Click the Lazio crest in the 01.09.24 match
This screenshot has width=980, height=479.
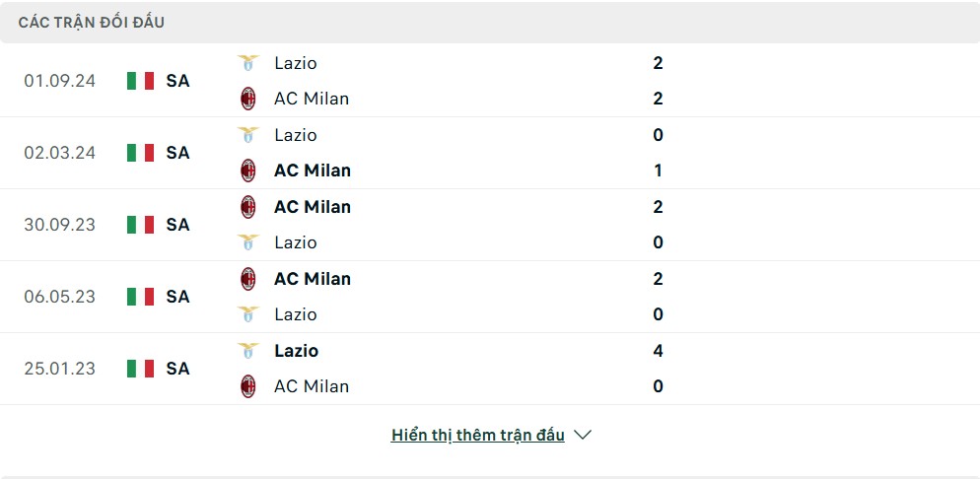pyautogui.click(x=248, y=63)
